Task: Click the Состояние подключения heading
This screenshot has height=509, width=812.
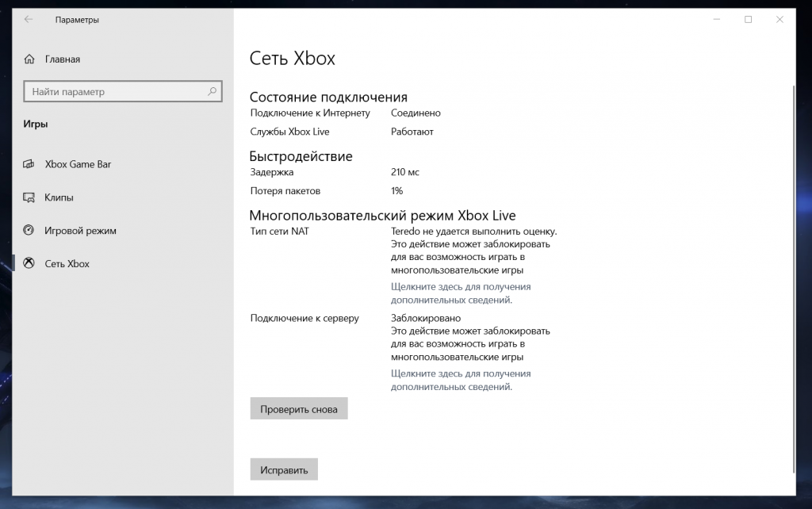Action: (x=328, y=97)
